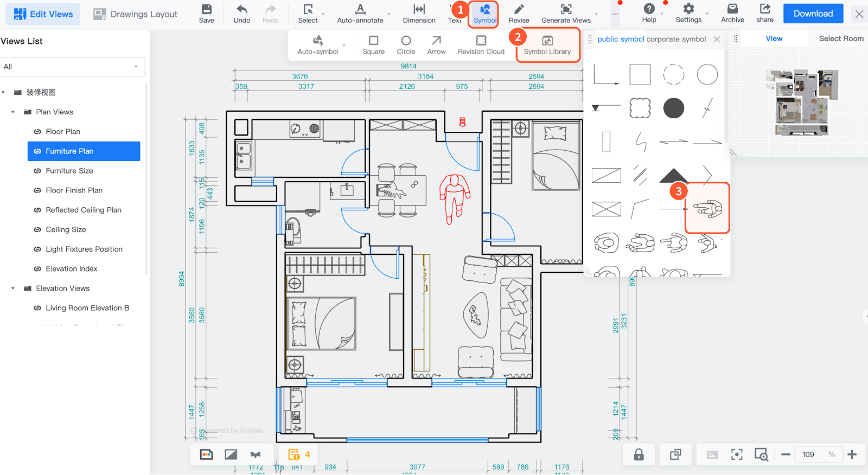Open the Symbol Library

547,45
